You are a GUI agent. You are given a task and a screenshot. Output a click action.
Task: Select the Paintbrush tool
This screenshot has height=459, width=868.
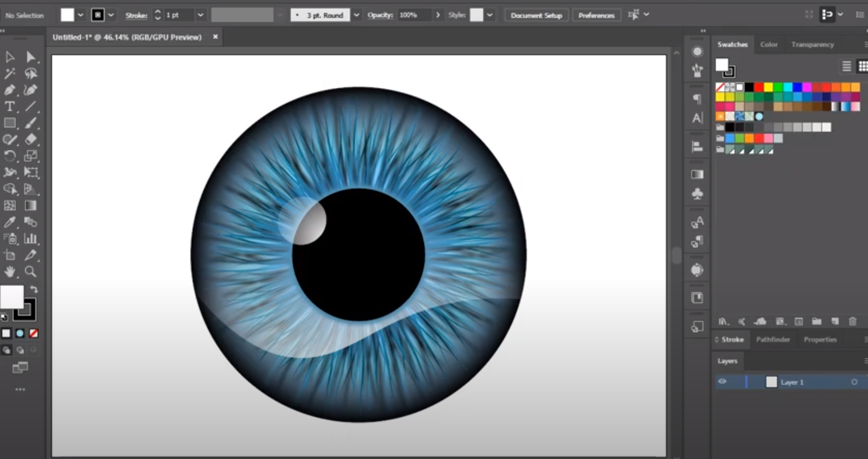point(30,123)
